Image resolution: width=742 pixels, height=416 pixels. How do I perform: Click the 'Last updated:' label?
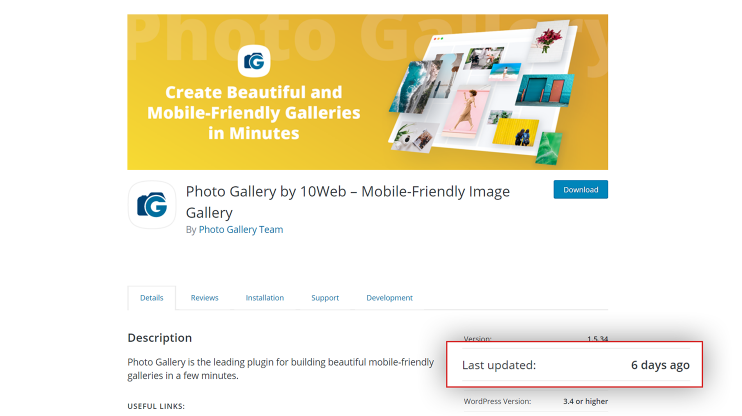pyautogui.click(x=499, y=365)
